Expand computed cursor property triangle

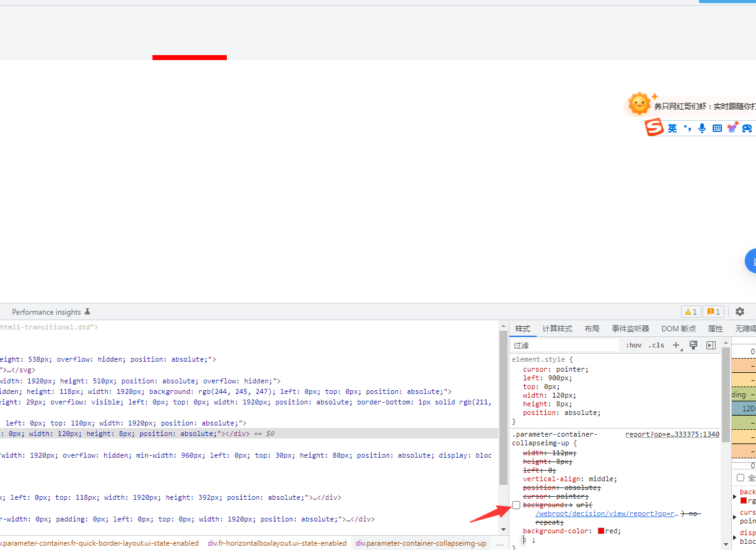tap(735, 517)
